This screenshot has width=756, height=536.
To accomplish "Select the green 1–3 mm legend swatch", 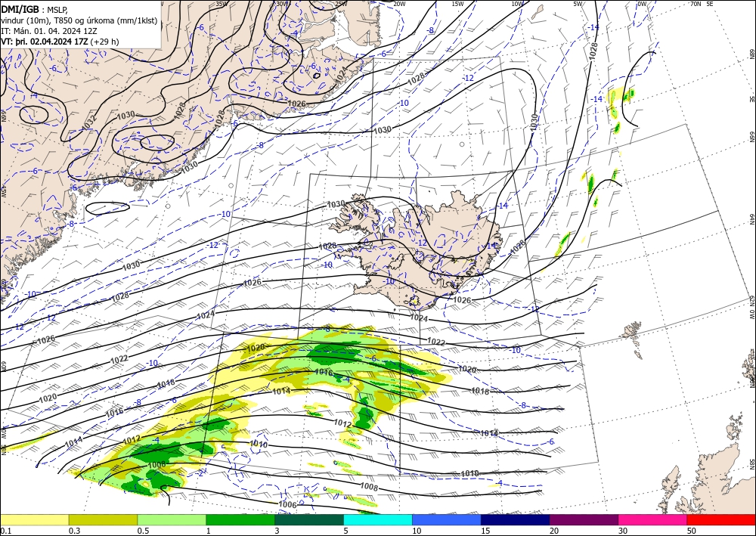I will (240, 519).
